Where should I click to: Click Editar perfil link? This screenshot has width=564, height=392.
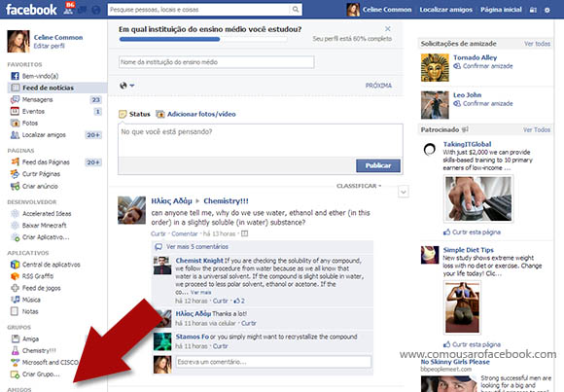coord(49,46)
